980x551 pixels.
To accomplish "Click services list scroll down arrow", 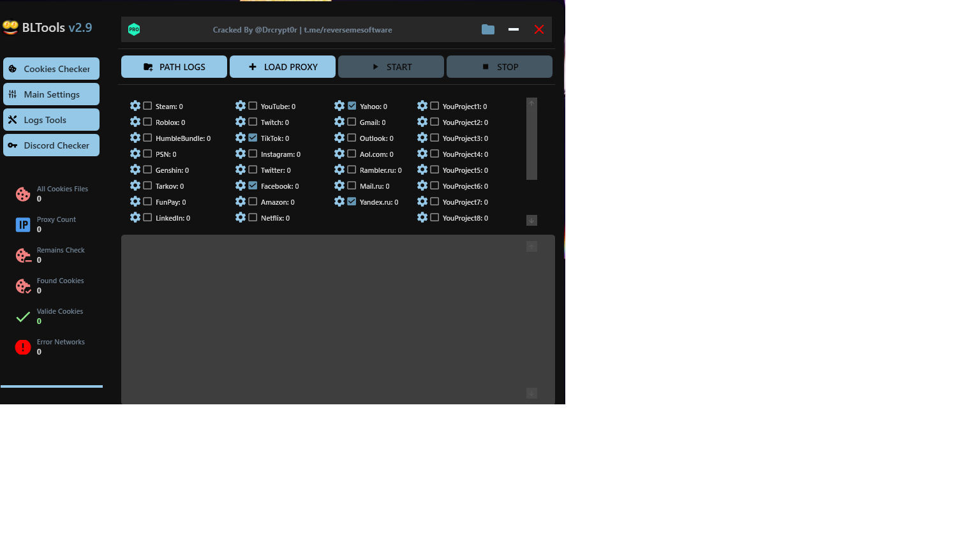I will [531, 221].
